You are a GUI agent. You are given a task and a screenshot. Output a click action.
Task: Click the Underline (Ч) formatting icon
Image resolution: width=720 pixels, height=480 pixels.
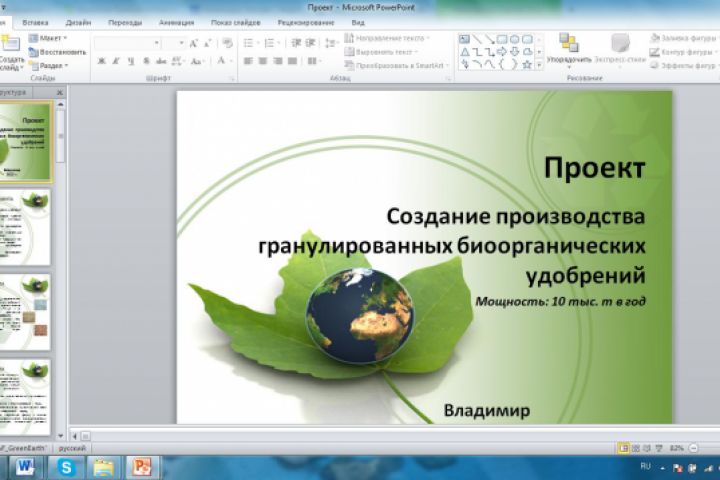pyautogui.click(x=131, y=61)
